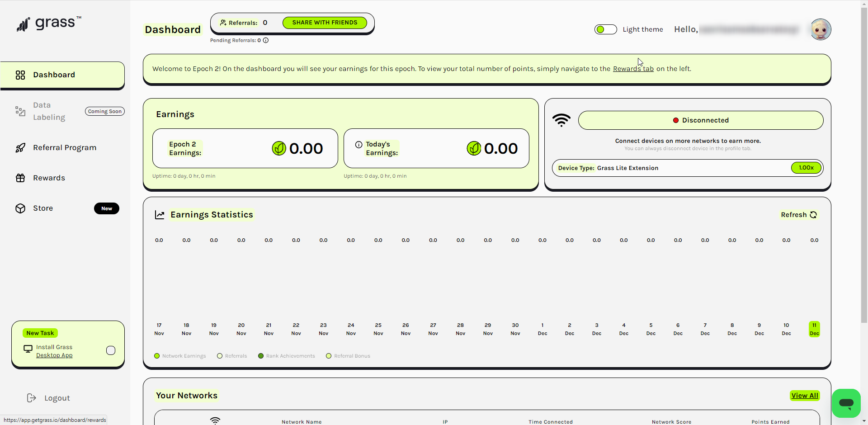Click the Epoch 2 Earnings leaf coin icon
868x425 pixels.
point(279,148)
